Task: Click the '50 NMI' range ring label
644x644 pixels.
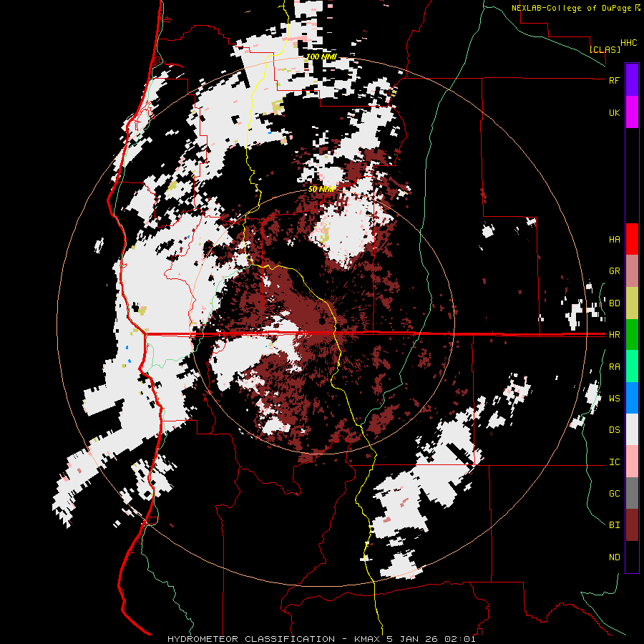Action: point(321,190)
